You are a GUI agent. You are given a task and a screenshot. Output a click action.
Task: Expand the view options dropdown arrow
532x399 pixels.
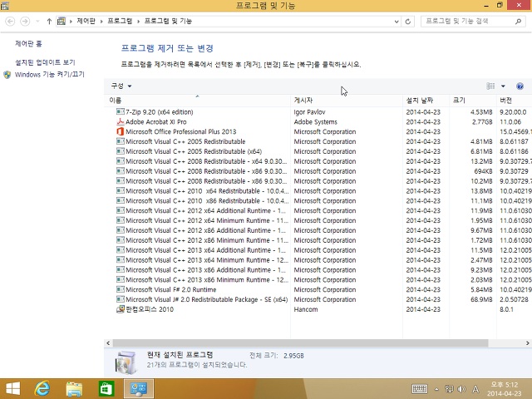click(503, 86)
